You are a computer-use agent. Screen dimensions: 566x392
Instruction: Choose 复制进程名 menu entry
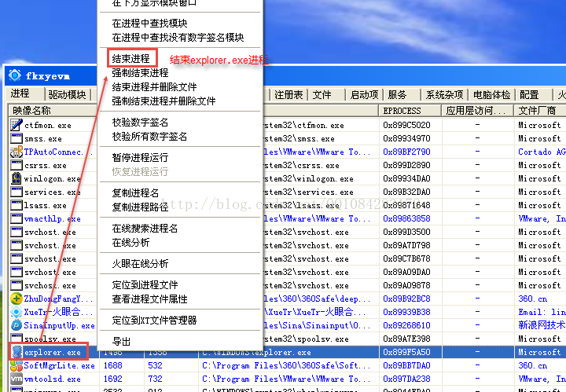click(135, 193)
